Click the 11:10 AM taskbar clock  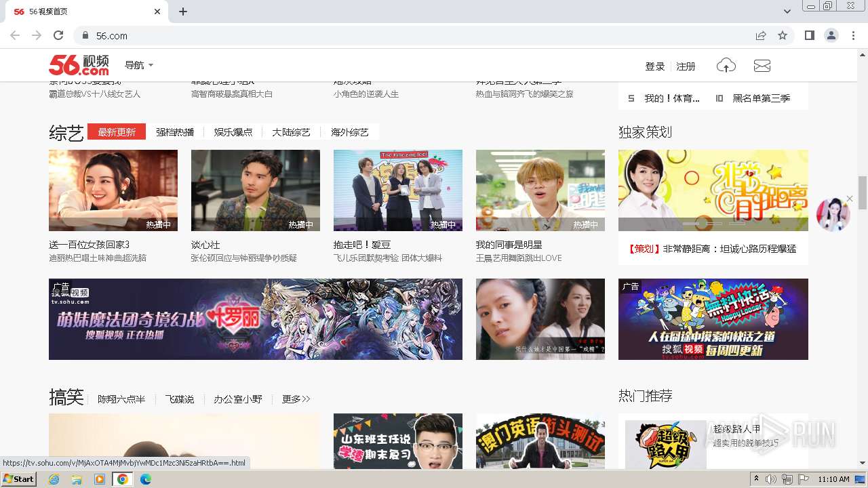[x=833, y=479]
